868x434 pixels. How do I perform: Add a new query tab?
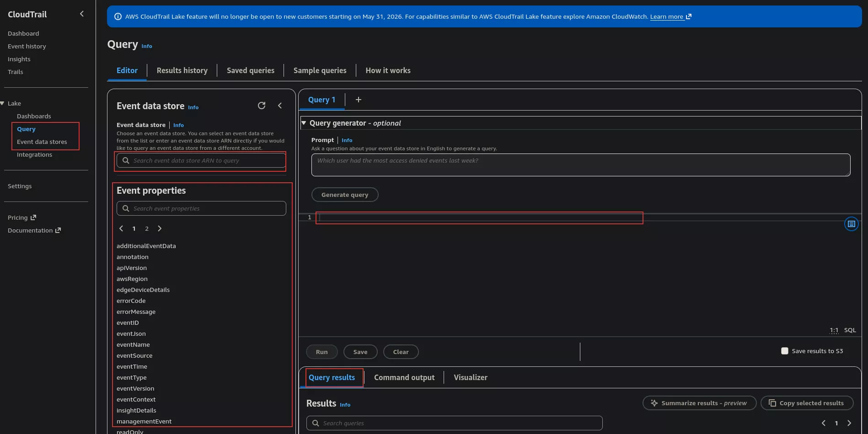359,100
